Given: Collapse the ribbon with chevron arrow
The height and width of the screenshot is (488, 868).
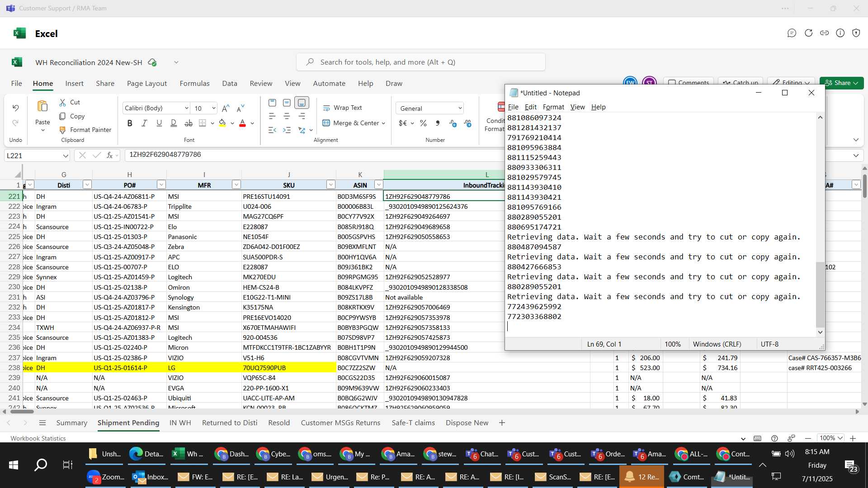Looking at the screenshot, I should (x=856, y=140).
